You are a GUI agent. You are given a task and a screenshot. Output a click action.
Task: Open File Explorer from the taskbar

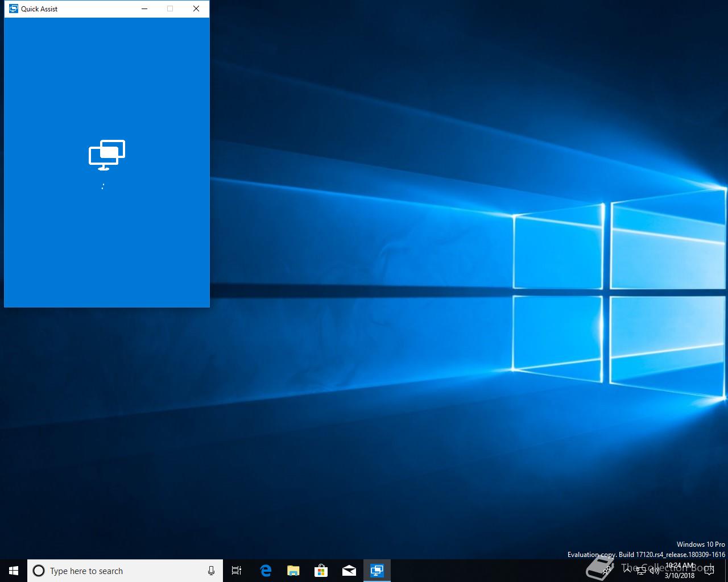[293, 571]
